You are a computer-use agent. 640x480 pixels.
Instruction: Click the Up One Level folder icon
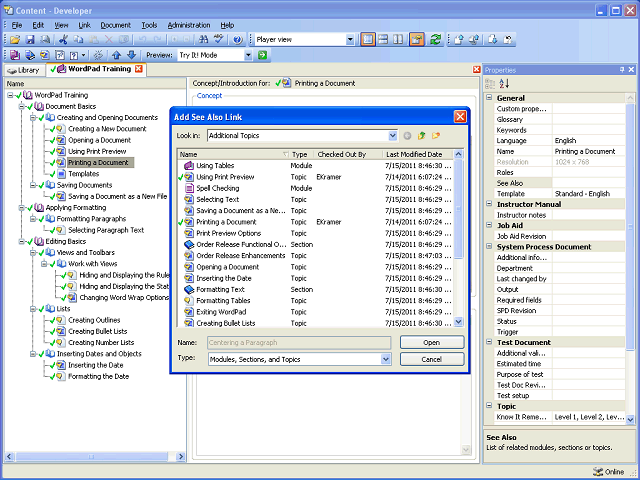tap(421, 135)
